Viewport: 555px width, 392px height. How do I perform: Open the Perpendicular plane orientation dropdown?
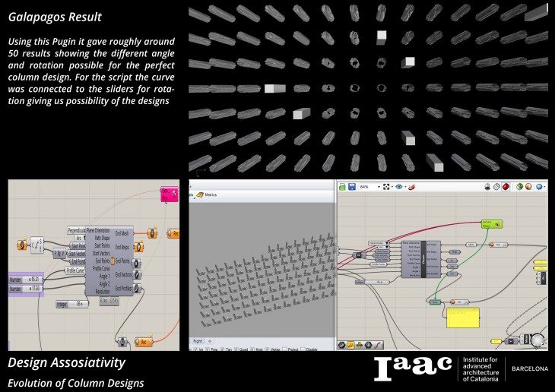88,230
